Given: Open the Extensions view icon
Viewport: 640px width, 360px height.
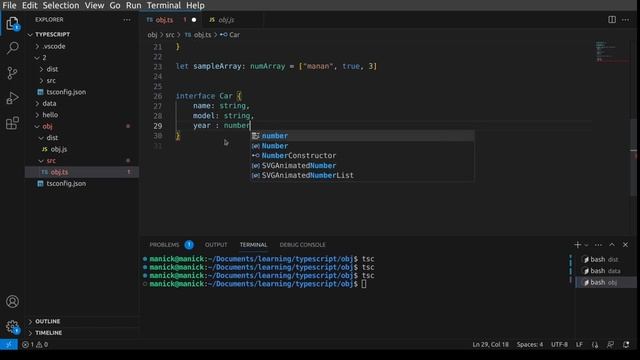Looking at the screenshot, I should (12, 123).
